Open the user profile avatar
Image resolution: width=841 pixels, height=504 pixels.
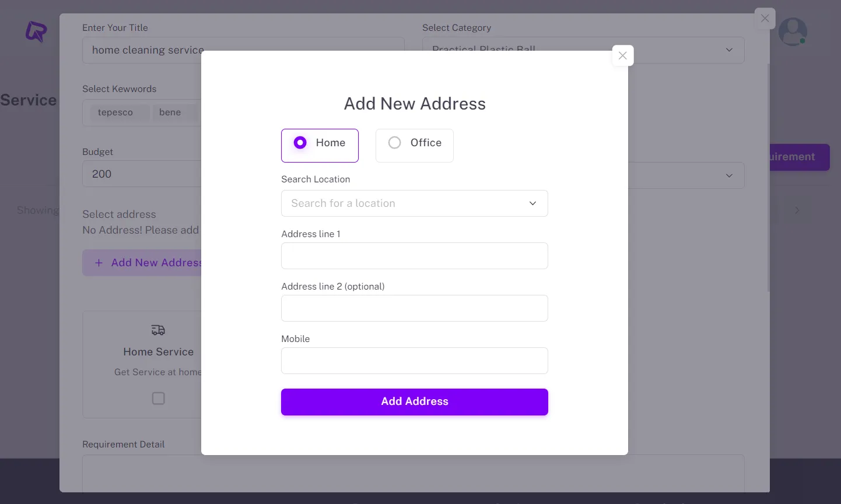[x=793, y=31]
